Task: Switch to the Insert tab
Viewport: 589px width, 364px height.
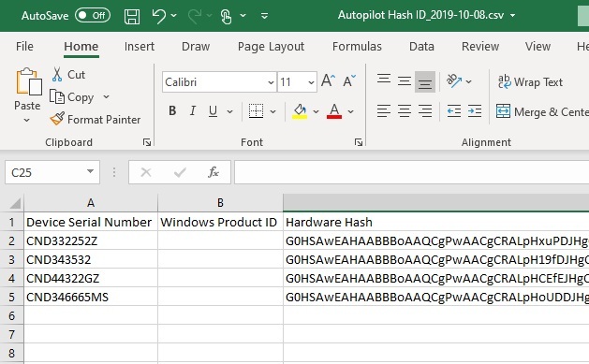Action: tap(140, 46)
